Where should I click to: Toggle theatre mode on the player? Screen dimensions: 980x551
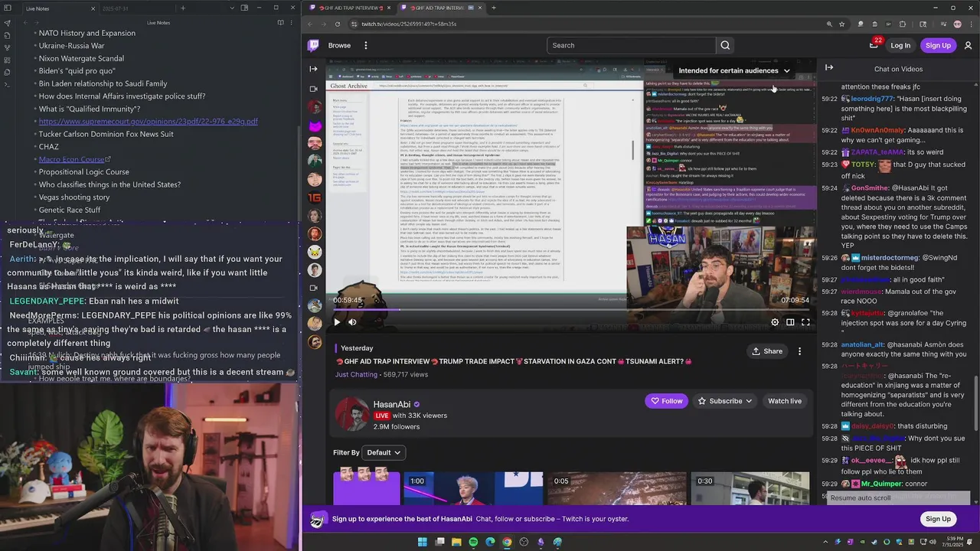790,322
